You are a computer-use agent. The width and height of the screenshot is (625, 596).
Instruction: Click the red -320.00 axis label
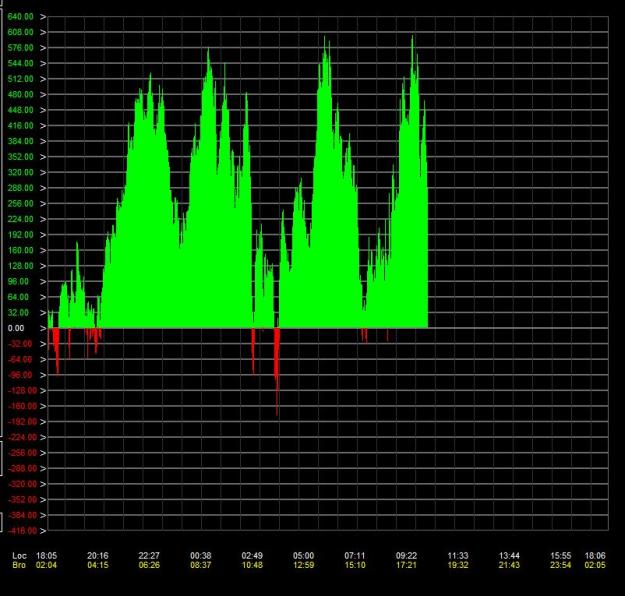(x=22, y=484)
